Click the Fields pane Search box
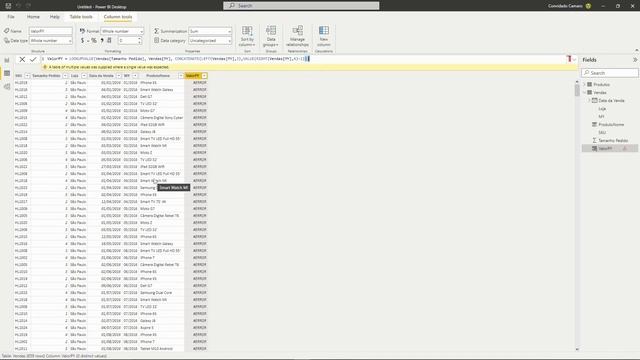Image resolution: width=640 pixels, height=360 pixels. tap(610, 73)
